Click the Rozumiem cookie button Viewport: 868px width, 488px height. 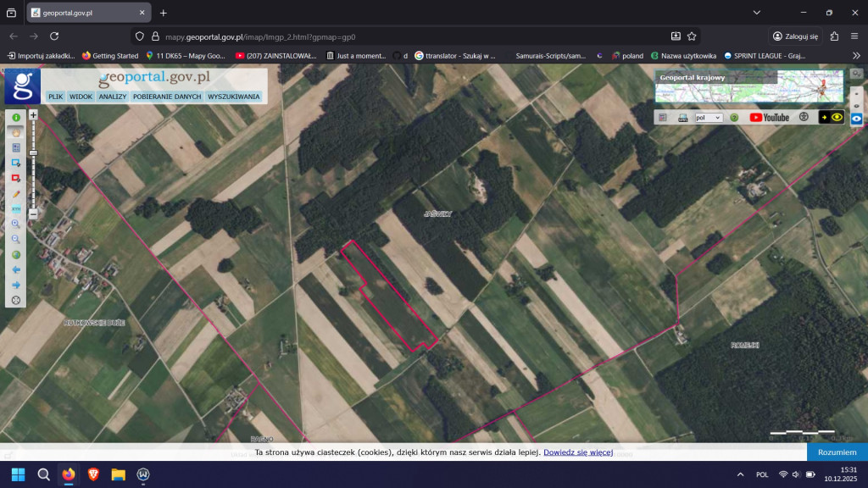(x=837, y=452)
